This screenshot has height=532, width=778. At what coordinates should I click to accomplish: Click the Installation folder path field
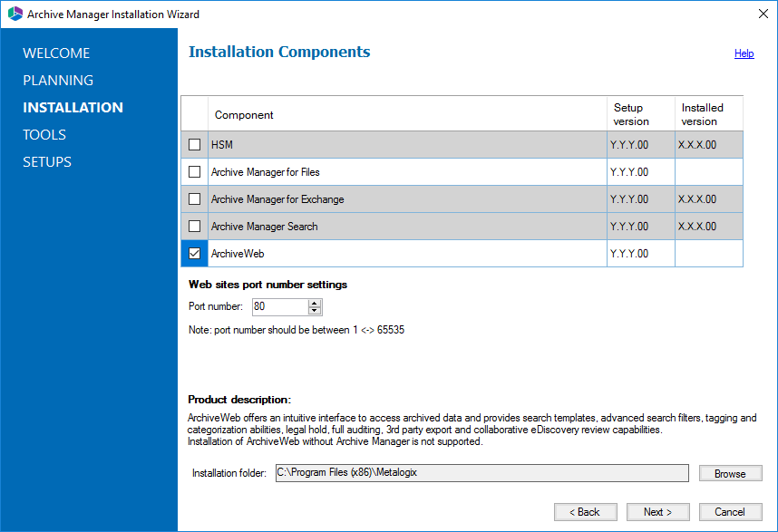tap(481, 473)
